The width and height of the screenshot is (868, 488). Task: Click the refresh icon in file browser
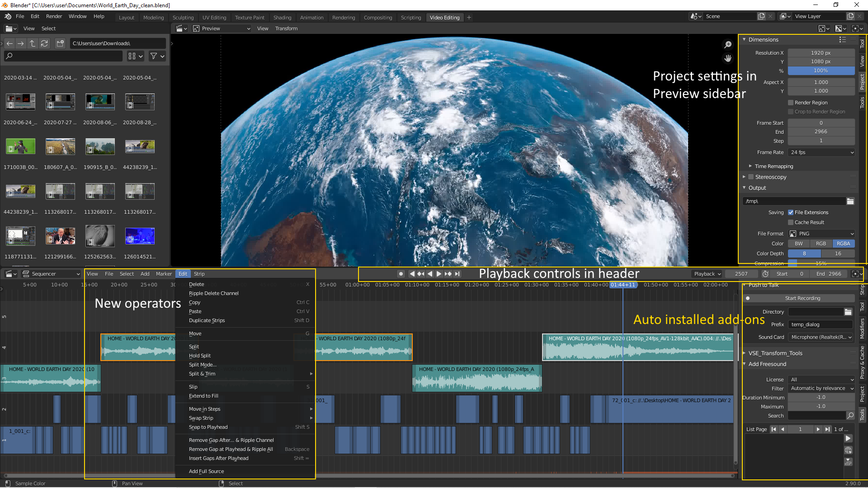44,43
